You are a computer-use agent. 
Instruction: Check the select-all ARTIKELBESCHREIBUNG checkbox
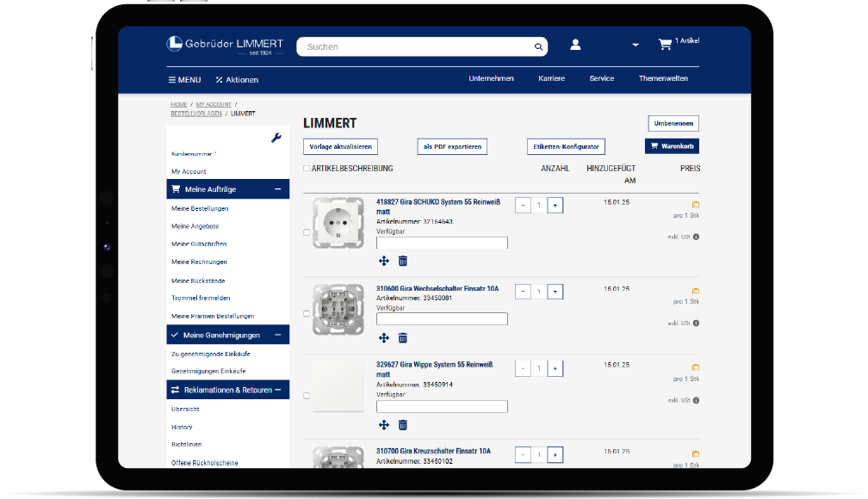coord(307,169)
